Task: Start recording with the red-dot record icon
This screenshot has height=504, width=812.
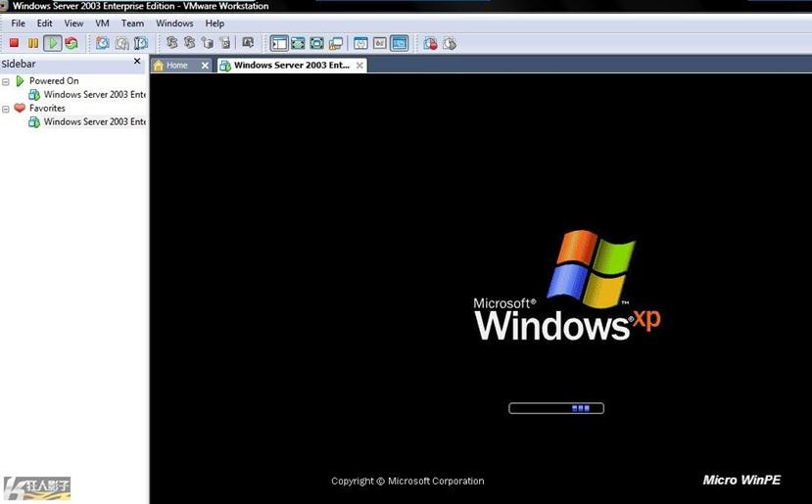Action: 430,43
